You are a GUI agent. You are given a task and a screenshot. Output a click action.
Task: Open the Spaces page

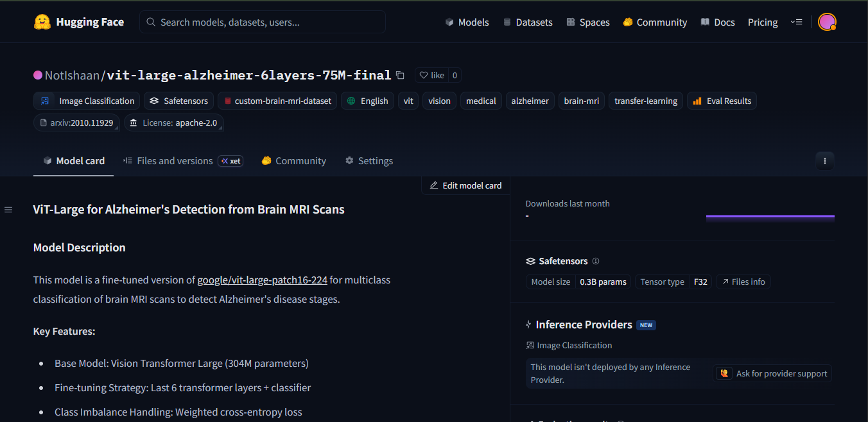[588, 22]
